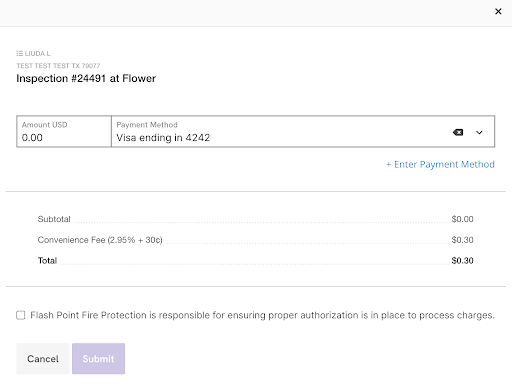Click the LIUDA L customer name
512x390 pixels.
coord(37,53)
